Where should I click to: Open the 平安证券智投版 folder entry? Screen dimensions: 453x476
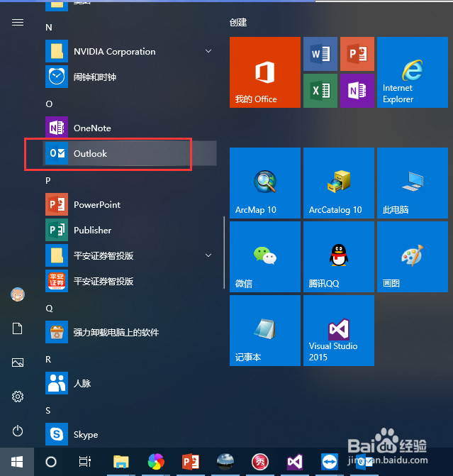[x=130, y=255]
